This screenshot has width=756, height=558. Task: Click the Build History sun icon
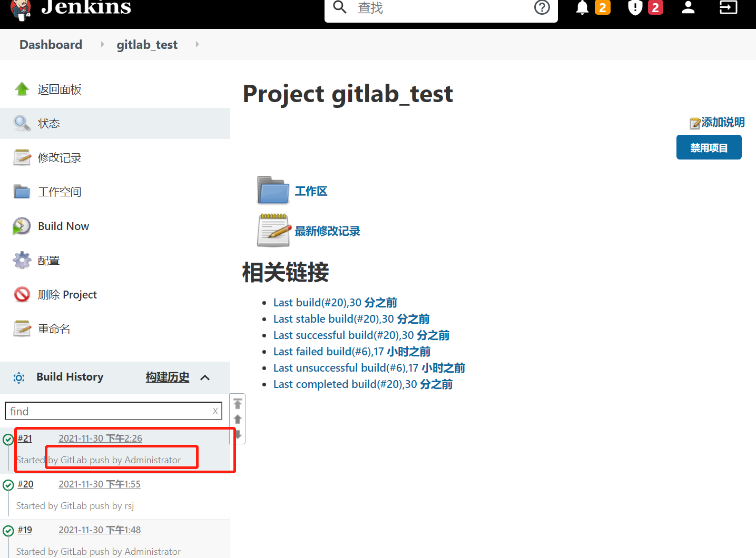(x=19, y=377)
